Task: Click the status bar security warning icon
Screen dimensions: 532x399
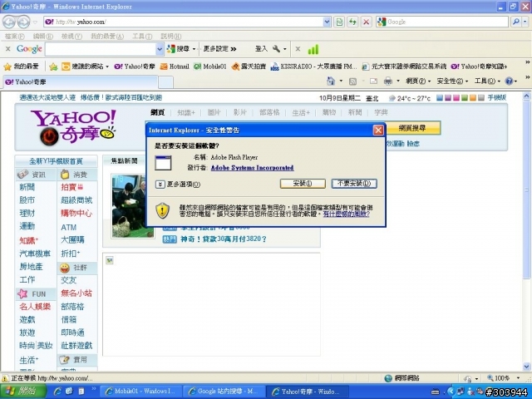Action: pos(5,378)
